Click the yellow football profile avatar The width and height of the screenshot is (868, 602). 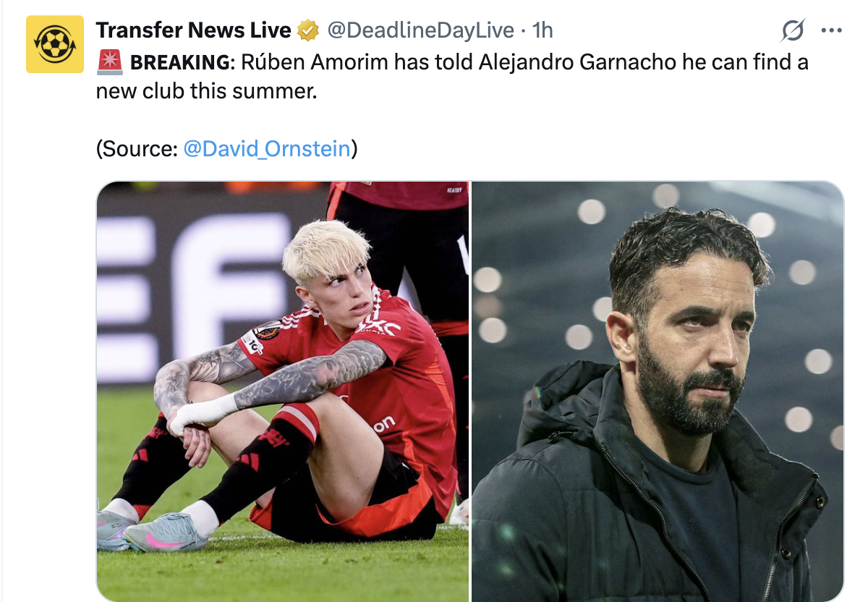point(55,44)
